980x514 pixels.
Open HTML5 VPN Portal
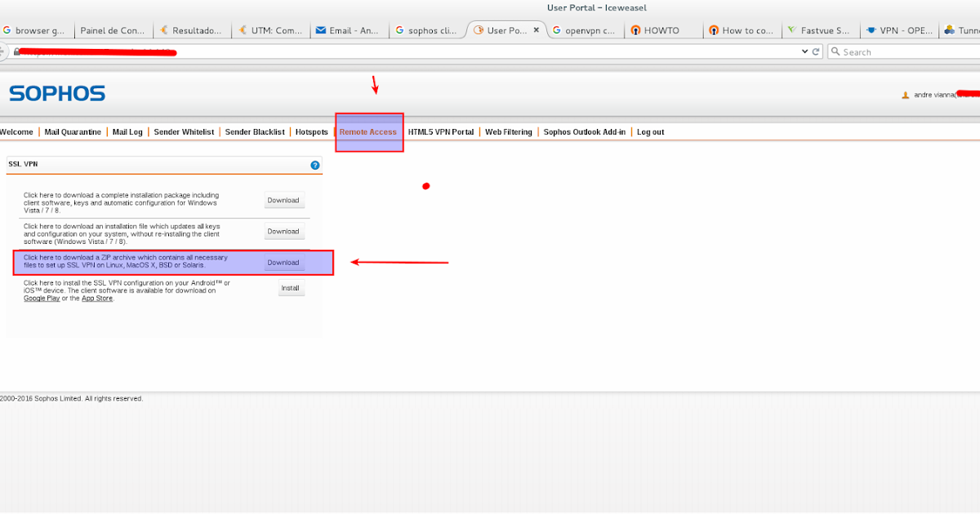pyautogui.click(x=441, y=132)
